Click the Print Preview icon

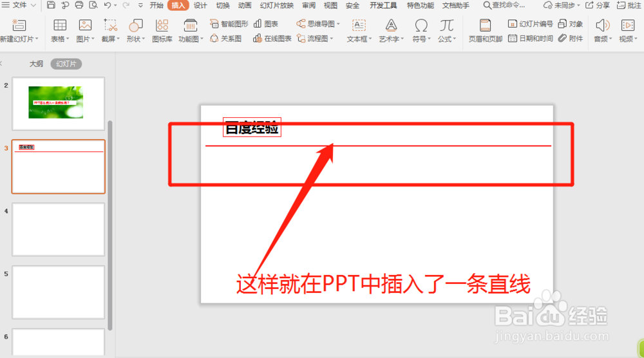click(93, 5)
